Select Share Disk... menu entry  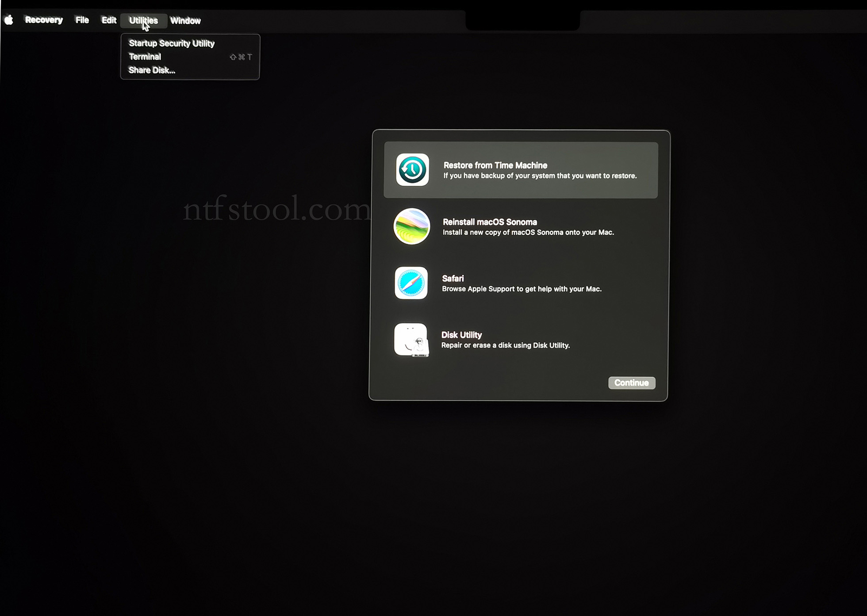pyautogui.click(x=152, y=70)
